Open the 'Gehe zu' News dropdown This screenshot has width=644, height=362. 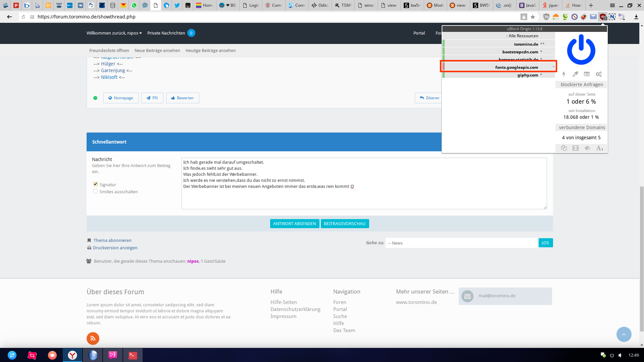tap(461, 243)
